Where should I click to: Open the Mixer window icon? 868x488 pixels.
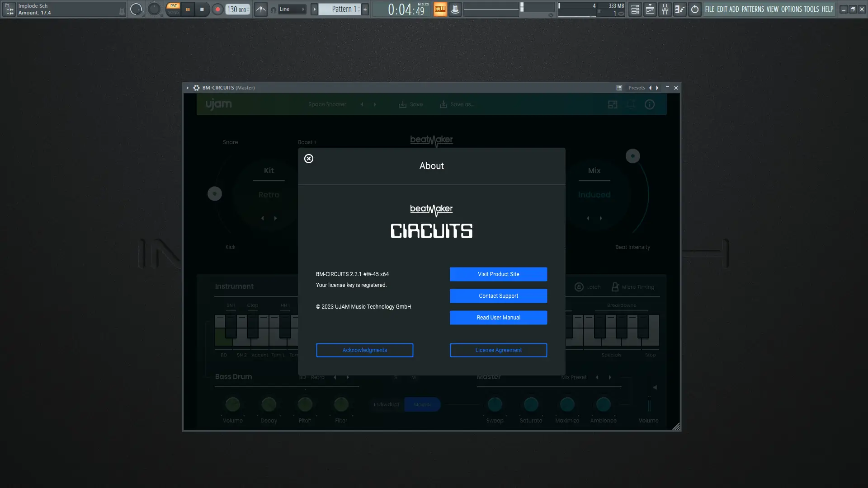pos(665,9)
